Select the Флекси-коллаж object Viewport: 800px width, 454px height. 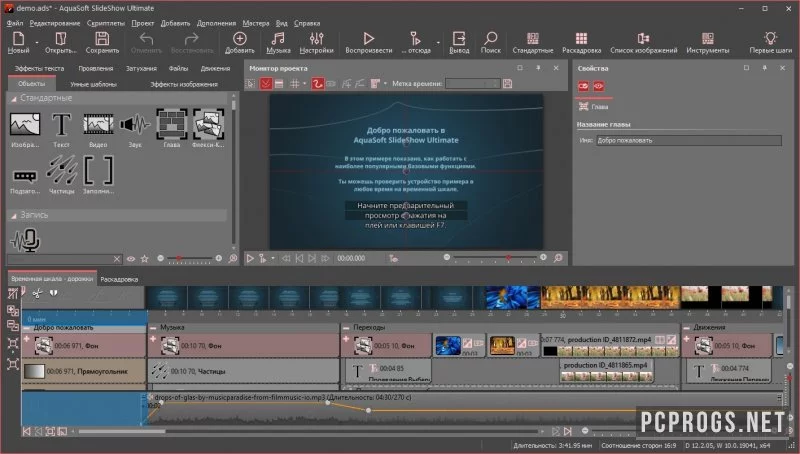coord(208,124)
